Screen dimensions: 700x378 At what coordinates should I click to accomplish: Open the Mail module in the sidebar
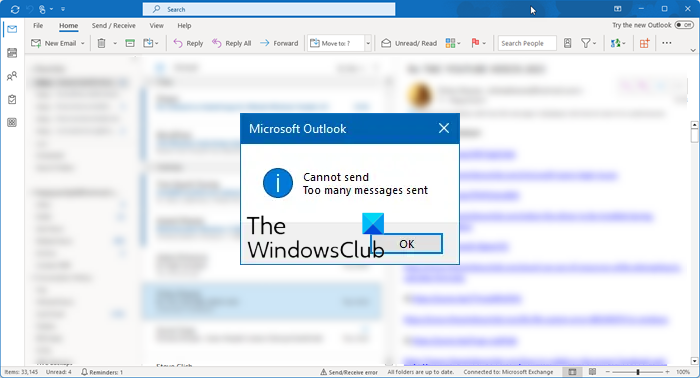pos(12,29)
